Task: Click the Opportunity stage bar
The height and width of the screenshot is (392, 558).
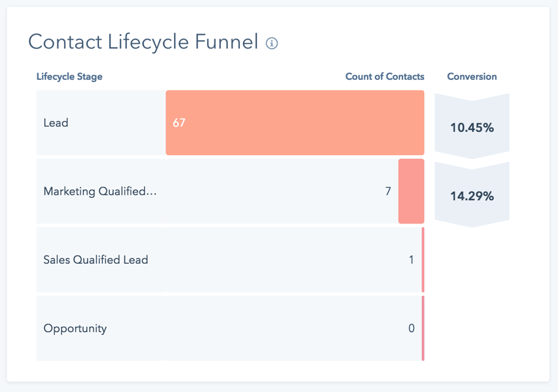Action: click(422, 328)
